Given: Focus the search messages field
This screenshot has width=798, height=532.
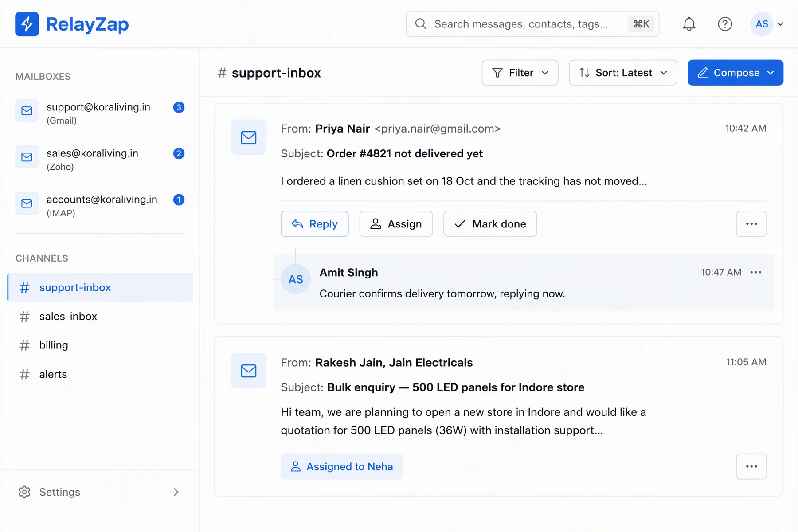Looking at the screenshot, I should click(x=532, y=24).
